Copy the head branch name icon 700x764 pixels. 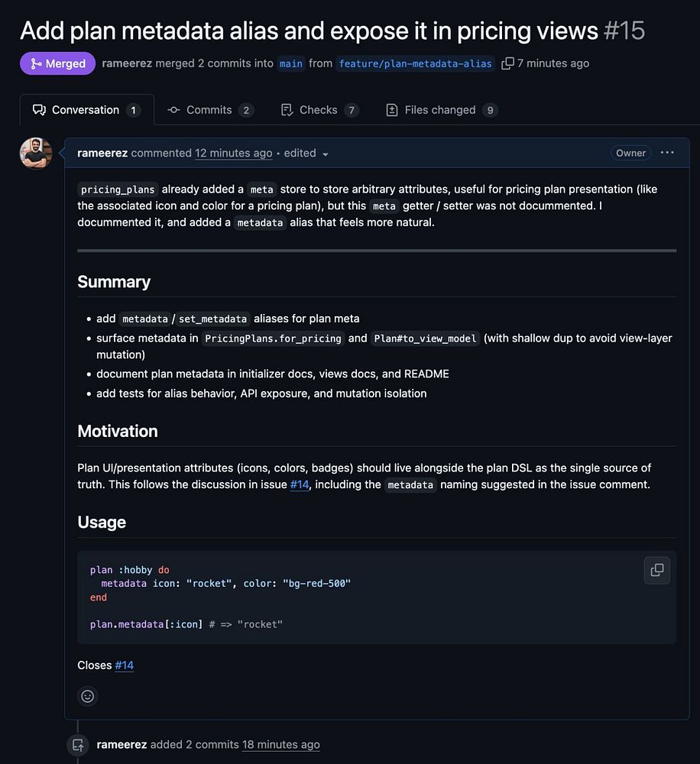507,63
